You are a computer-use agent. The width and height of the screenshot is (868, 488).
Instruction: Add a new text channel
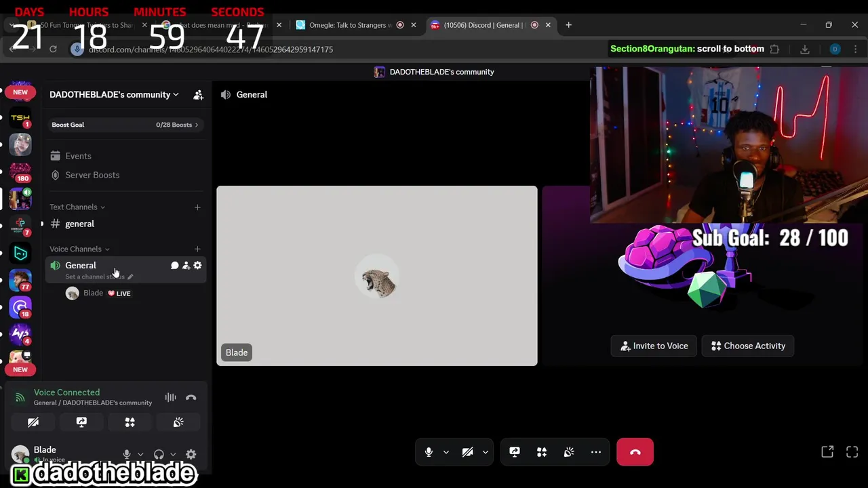point(197,207)
